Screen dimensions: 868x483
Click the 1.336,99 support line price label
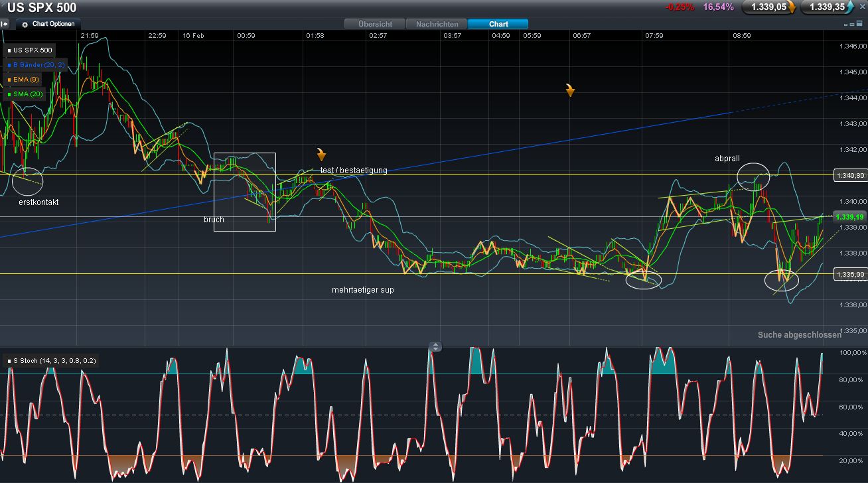click(x=849, y=275)
